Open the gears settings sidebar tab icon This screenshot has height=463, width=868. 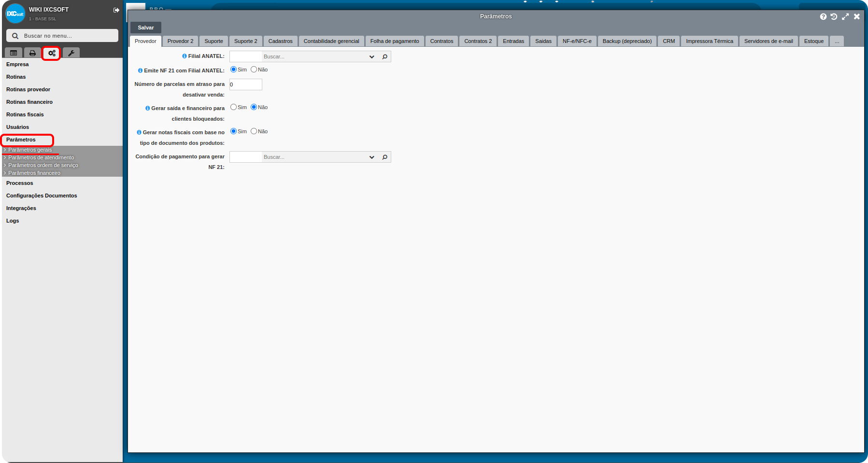[x=52, y=53]
